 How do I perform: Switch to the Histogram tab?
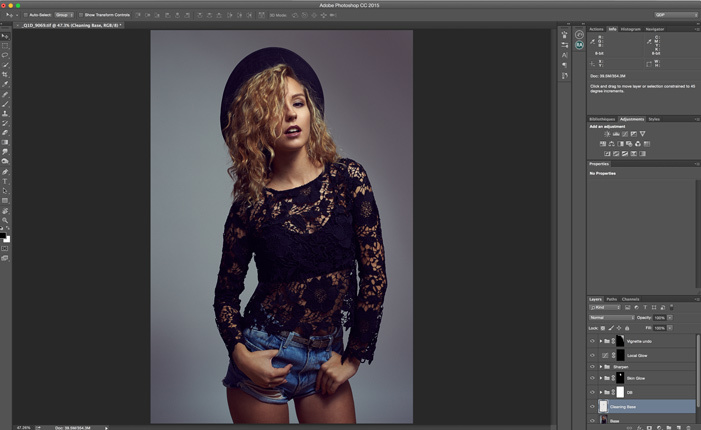pos(630,29)
